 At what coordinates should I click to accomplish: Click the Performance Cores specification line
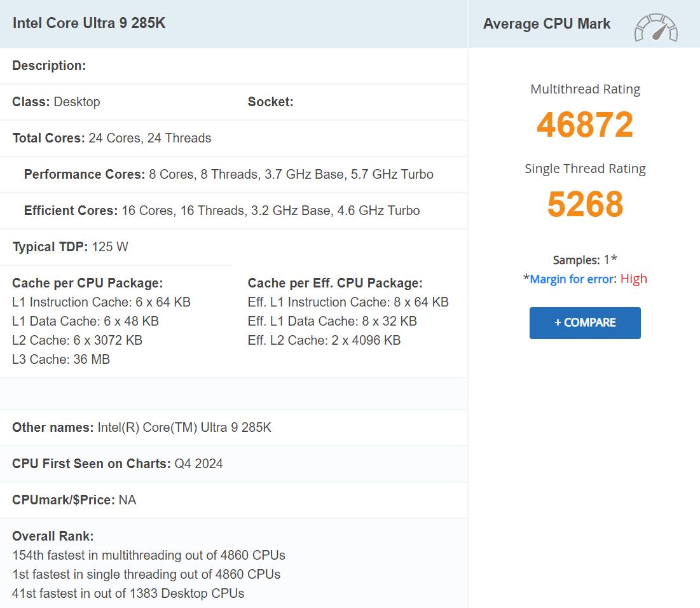[x=229, y=174]
